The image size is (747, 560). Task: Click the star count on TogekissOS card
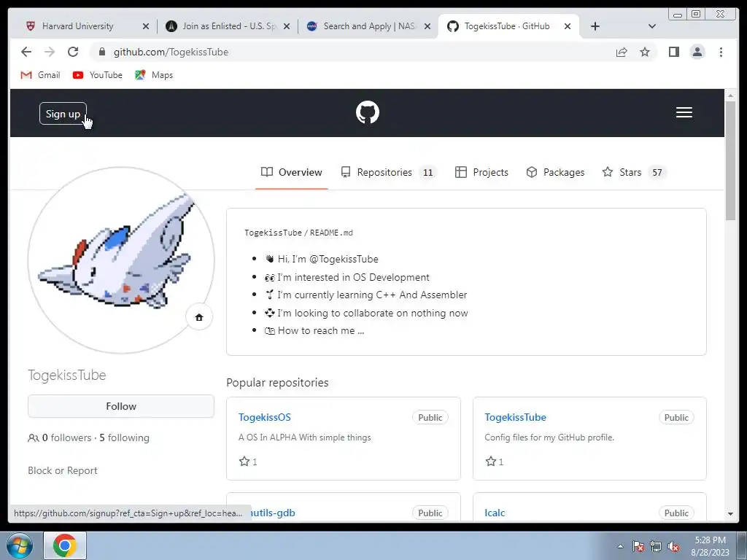point(248,462)
